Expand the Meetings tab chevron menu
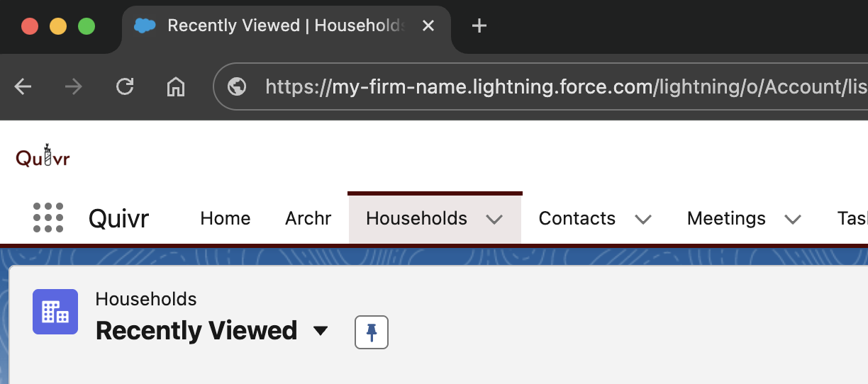Image resolution: width=868 pixels, height=384 pixels. (x=793, y=219)
